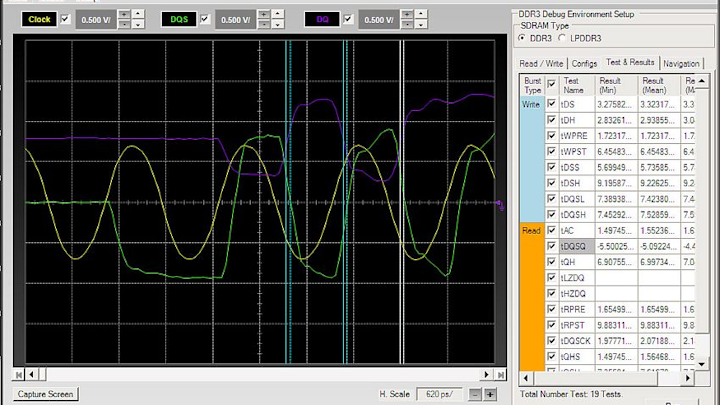Select the Clock channel label
The height and width of the screenshot is (405, 720).
click(x=39, y=19)
